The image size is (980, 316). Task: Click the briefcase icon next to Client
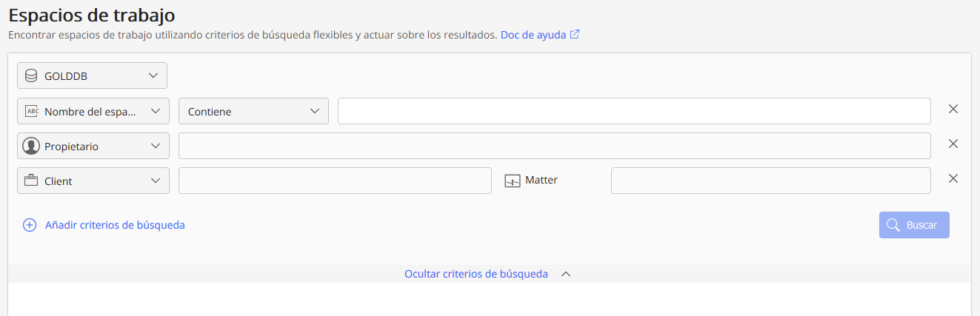[31, 181]
